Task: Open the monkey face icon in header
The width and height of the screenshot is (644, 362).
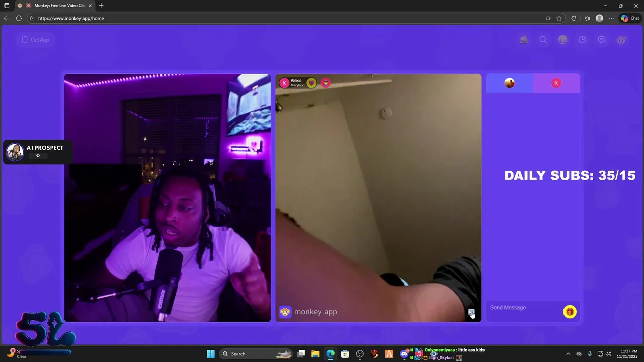Action: point(621,40)
